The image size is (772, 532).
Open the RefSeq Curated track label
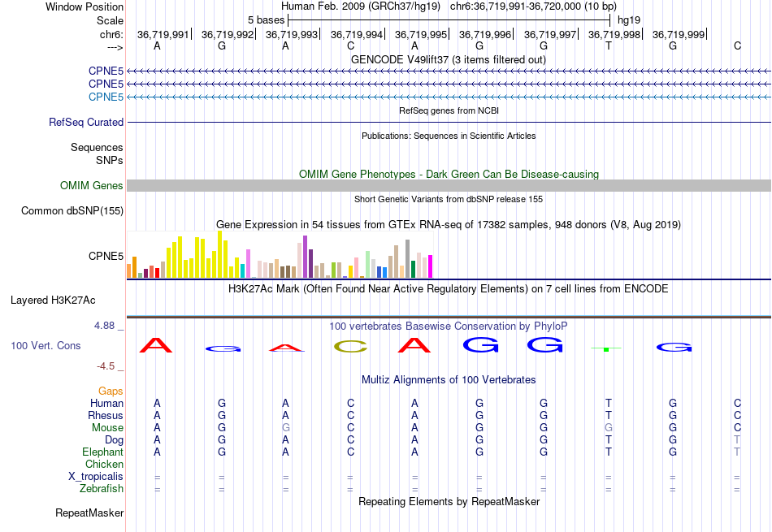point(86,122)
